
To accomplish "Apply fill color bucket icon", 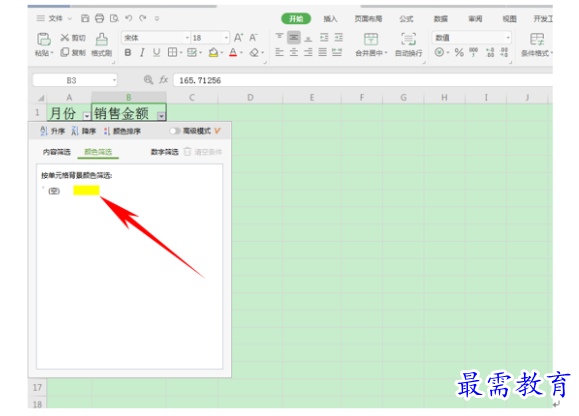I will click(x=213, y=53).
